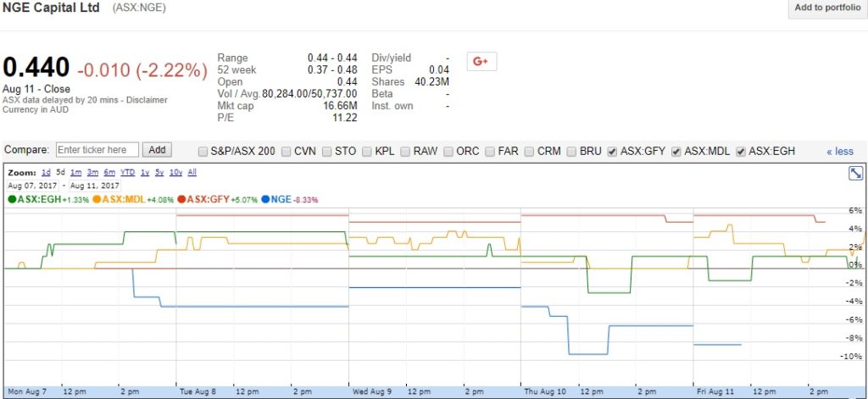868x399 pixels.
Task: Check the BRU comparison checkbox
Action: (572, 152)
